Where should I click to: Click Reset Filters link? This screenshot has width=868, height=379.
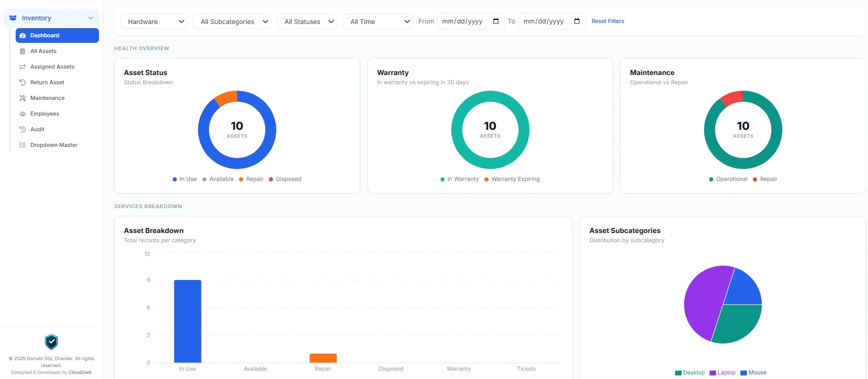coord(608,21)
